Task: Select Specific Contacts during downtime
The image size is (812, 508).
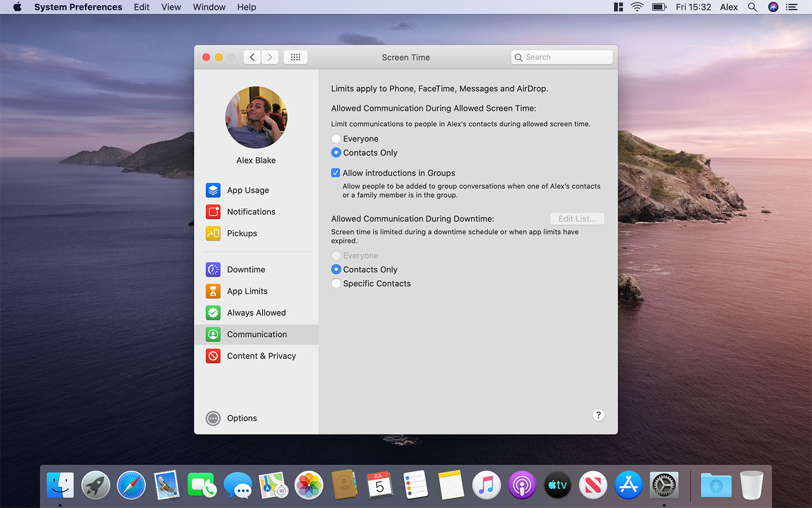Action: click(336, 284)
